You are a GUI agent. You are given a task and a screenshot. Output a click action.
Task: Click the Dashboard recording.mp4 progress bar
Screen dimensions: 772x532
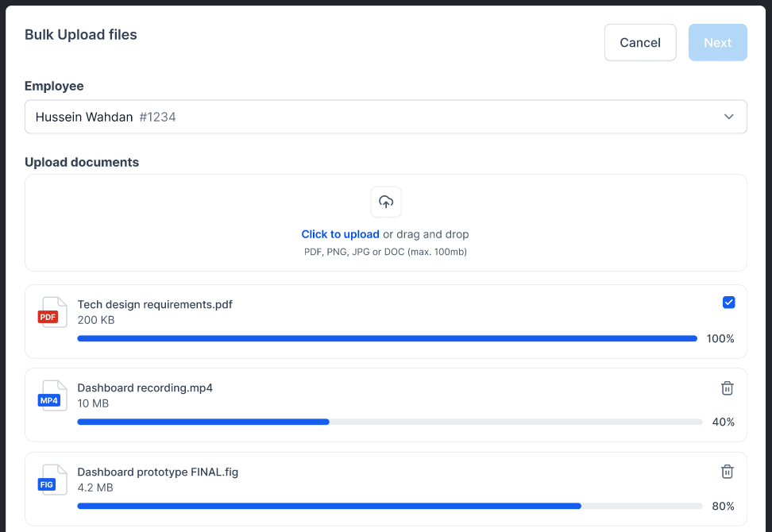tap(389, 422)
